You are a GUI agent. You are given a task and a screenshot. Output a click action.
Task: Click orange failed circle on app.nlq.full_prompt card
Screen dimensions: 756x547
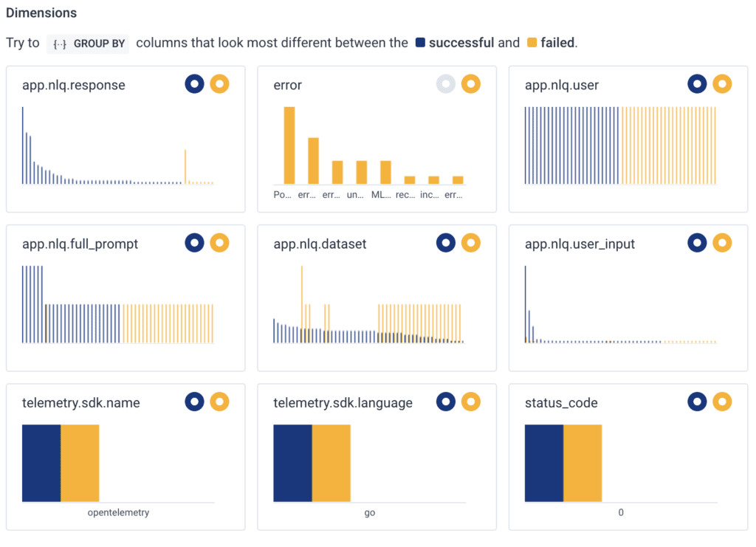219,243
